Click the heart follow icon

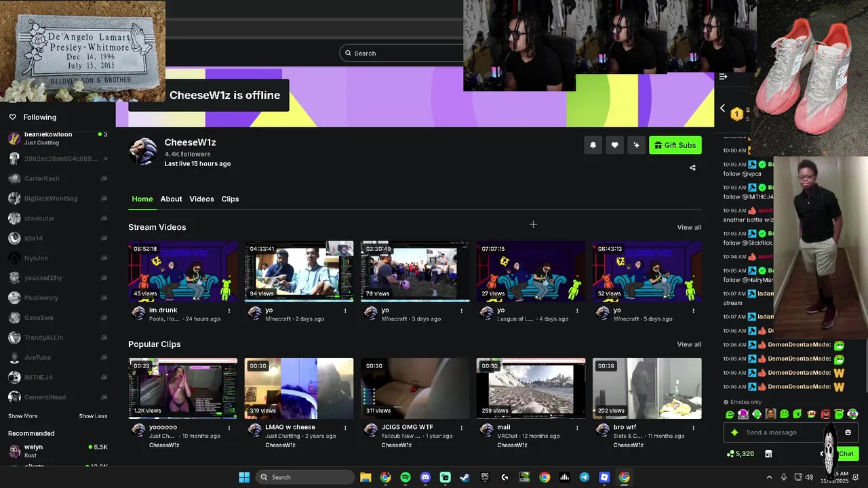(x=614, y=145)
